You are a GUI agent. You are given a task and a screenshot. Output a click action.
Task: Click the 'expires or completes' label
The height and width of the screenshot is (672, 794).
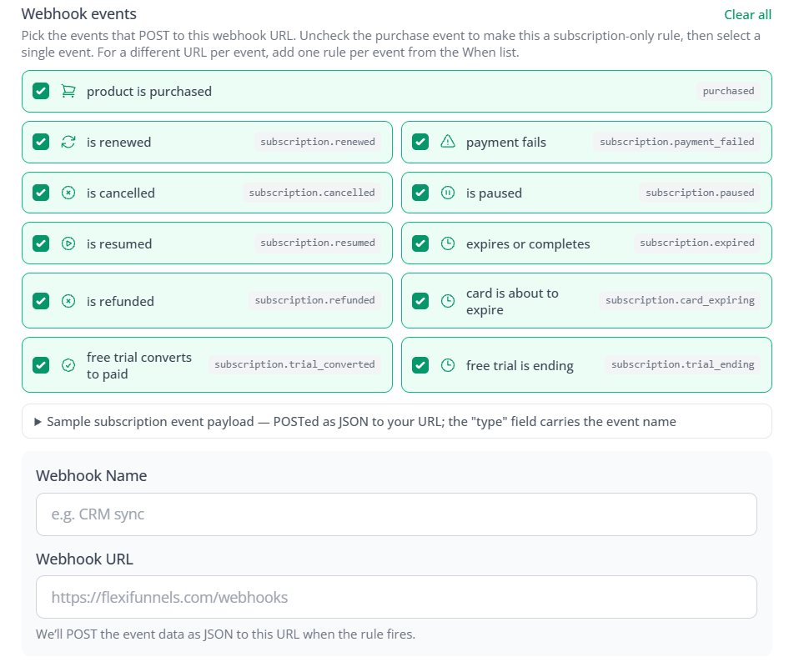pos(528,244)
